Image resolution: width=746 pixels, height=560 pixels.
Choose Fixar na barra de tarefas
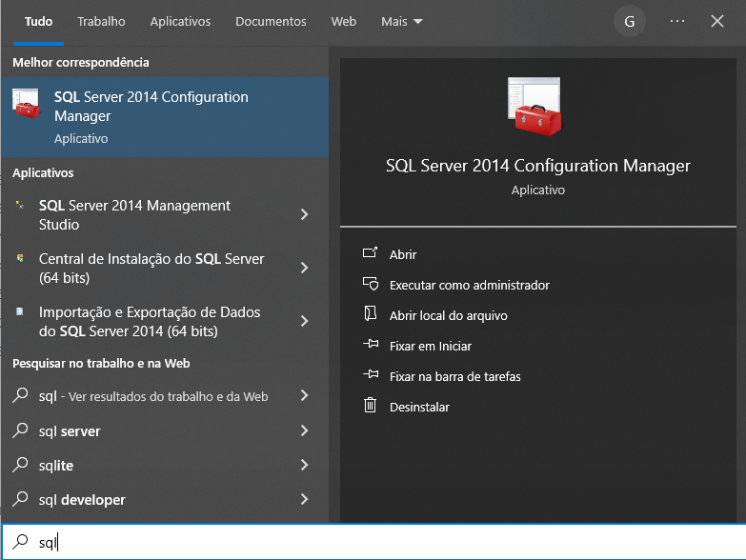point(454,376)
